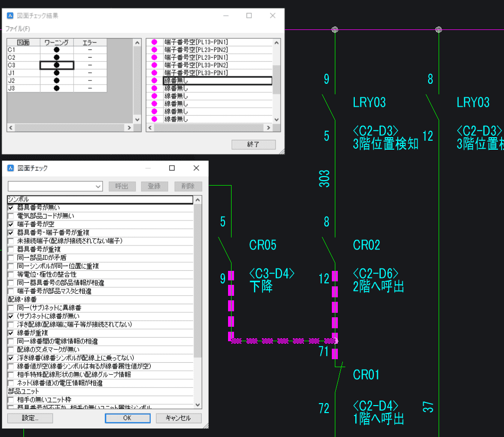Select the 端子番号空[PL33-PIN2] result row
This screenshot has height=437, width=504.
coord(209,65)
